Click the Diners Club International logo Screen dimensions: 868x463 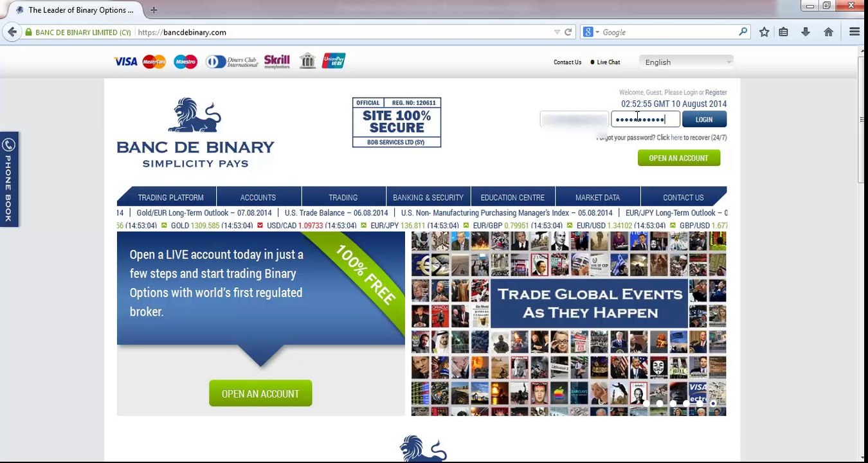(x=232, y=62)
